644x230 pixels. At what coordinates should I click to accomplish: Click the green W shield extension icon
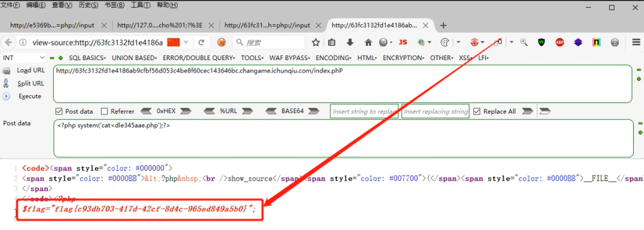pyautogui.click(x=541, y=42)
